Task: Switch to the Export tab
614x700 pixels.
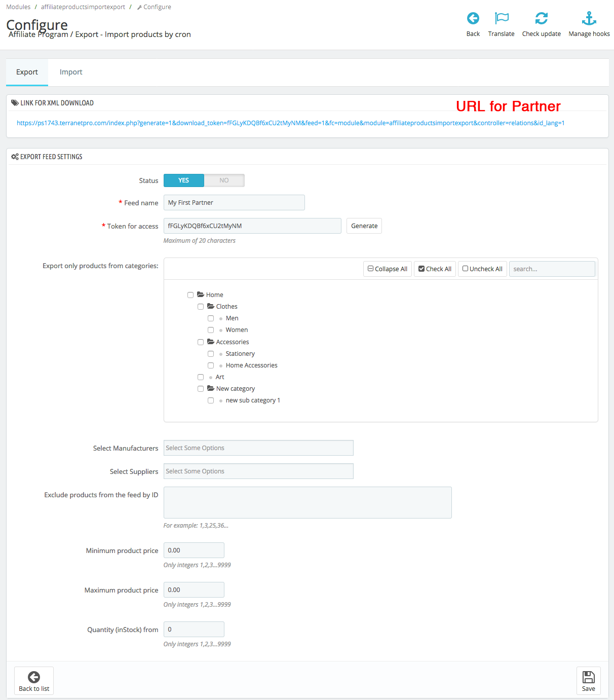Action: [x=27, y=72]
